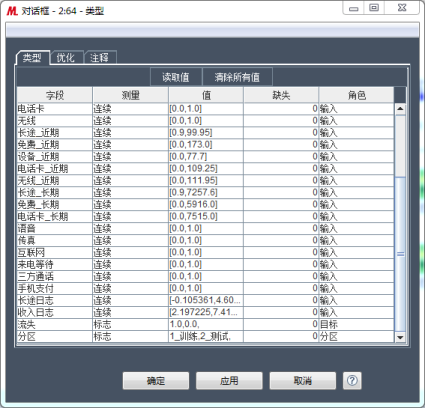Screen dimensions: 425x408
Task: Click the scrollbar up arrow
Action: 400,109
